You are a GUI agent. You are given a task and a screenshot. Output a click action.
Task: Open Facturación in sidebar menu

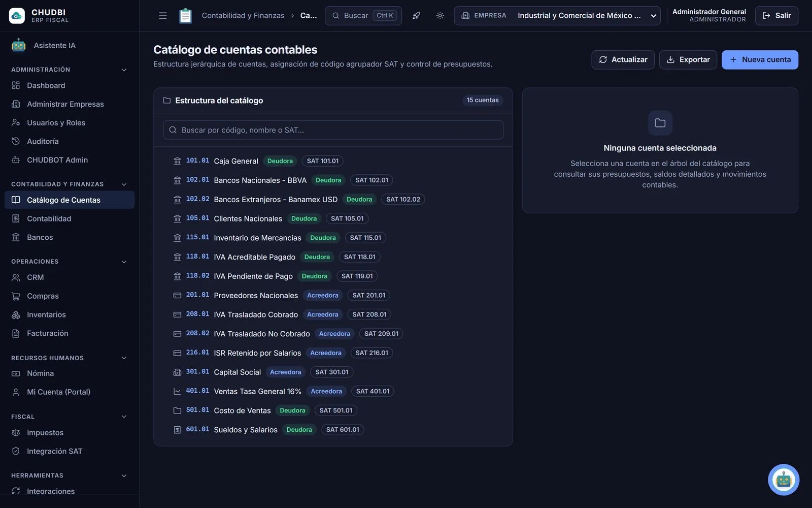click(x=70, y=333)
